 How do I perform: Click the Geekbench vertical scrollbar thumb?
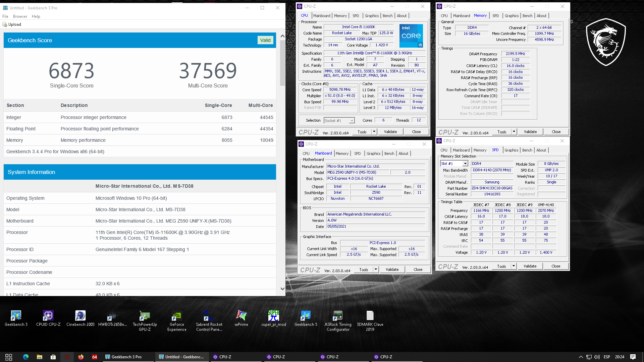tap(282, 63)
